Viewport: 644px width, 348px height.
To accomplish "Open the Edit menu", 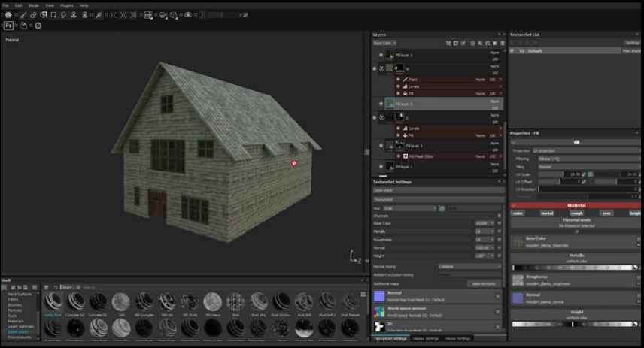I will click(19, 5).
